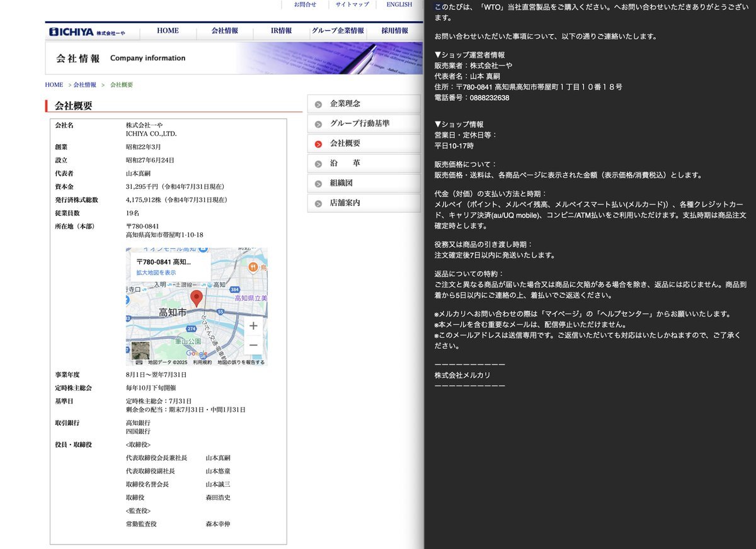The image size is (756, 549).
Task: Click the 販売業者：株式会社一や line in the email
Action: pyautogui.click(x=473, y=65)
